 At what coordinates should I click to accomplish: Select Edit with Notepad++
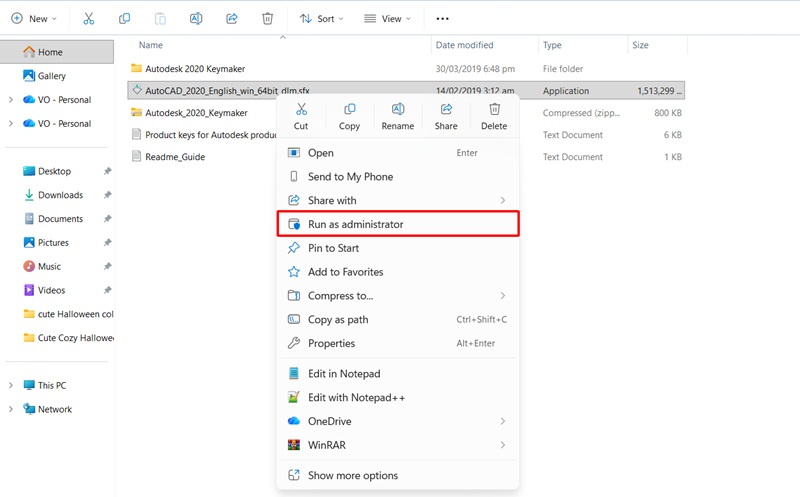point(398,397)
